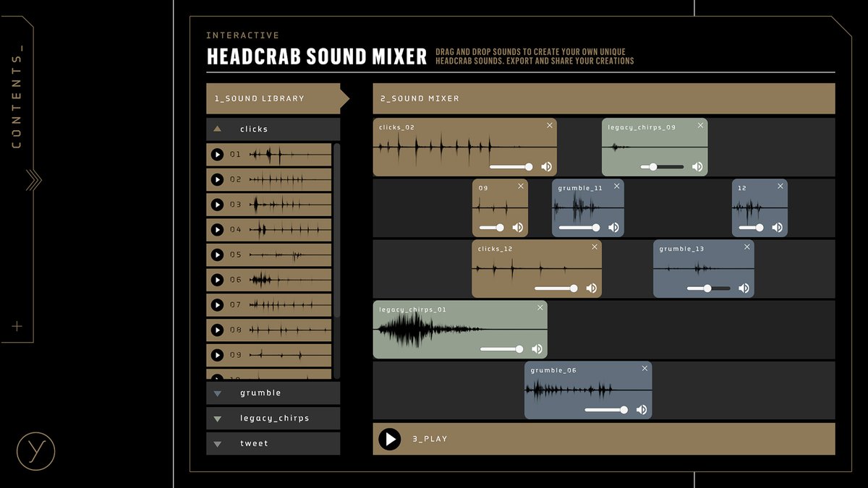This screenshot has height=488, width=868.
Task: Remove grumble_11 from the mixer
Action: pyautogui.click(x=616, y=186)
